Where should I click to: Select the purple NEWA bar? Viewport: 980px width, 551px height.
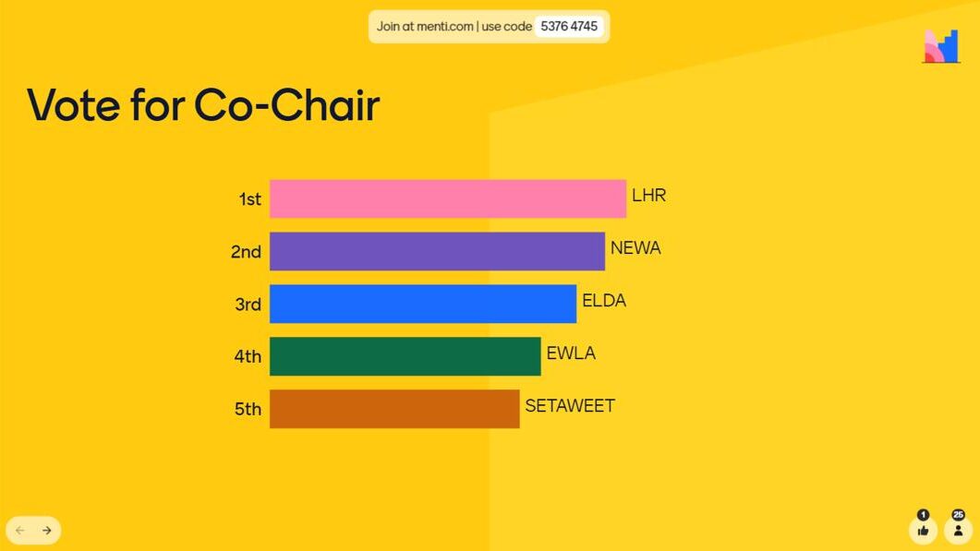tap(437, 251)
